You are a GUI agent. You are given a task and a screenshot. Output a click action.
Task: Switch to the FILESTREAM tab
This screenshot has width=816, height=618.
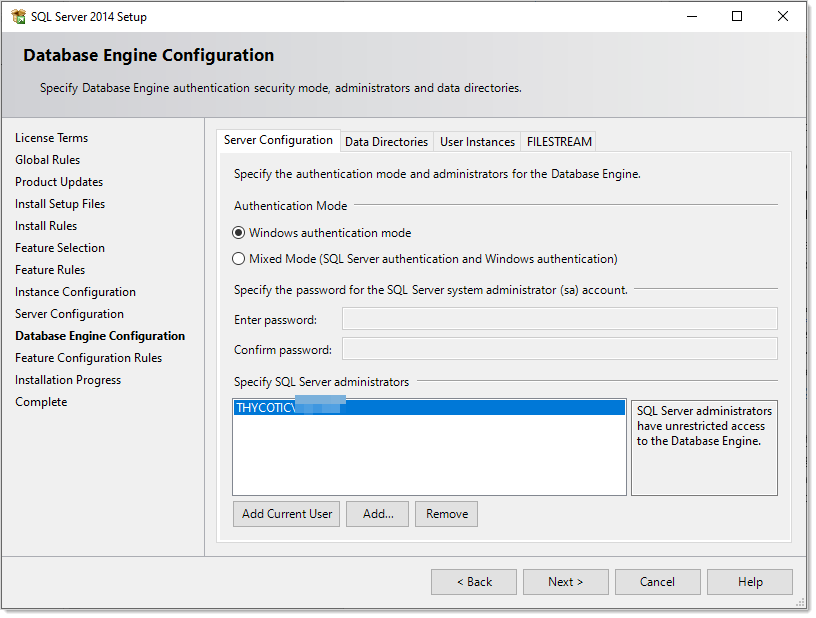click(x=559, y=142)
